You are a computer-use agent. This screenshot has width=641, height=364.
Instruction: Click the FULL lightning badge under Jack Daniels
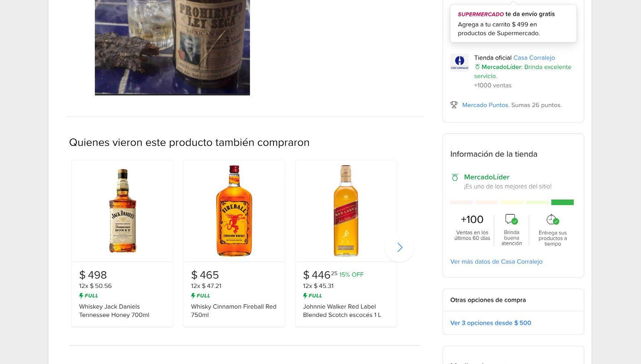[x=89, y=296]
